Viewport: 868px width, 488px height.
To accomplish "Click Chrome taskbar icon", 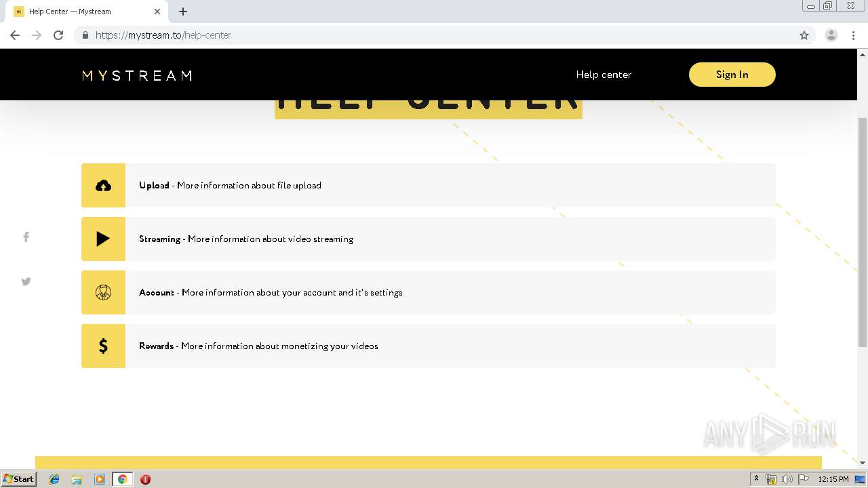I will coord(123,479).
